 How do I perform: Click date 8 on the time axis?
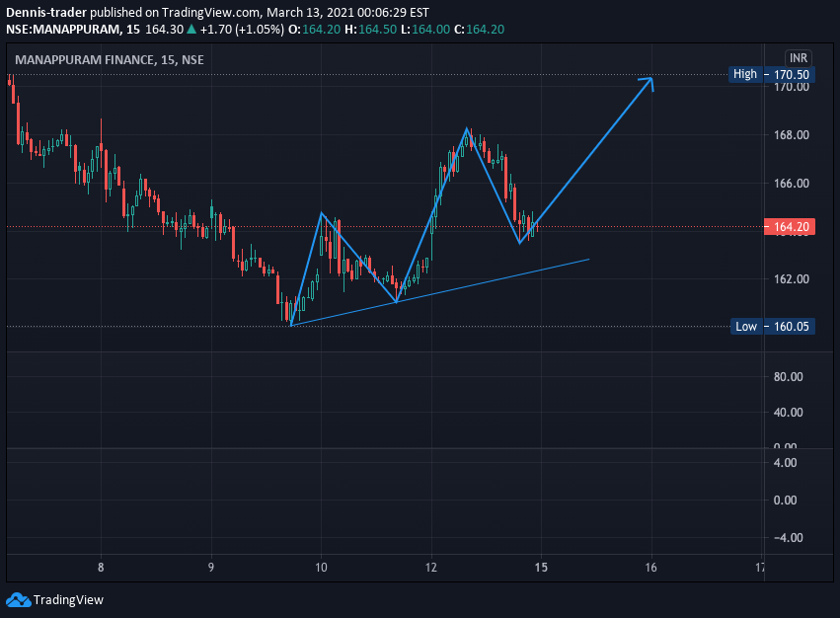click(101, 567)
